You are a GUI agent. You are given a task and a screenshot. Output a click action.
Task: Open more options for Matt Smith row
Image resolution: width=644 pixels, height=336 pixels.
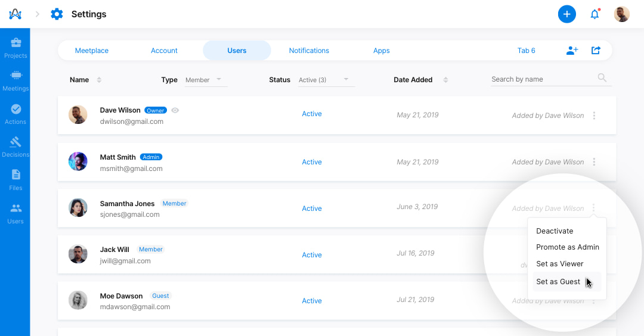point(594,162)
